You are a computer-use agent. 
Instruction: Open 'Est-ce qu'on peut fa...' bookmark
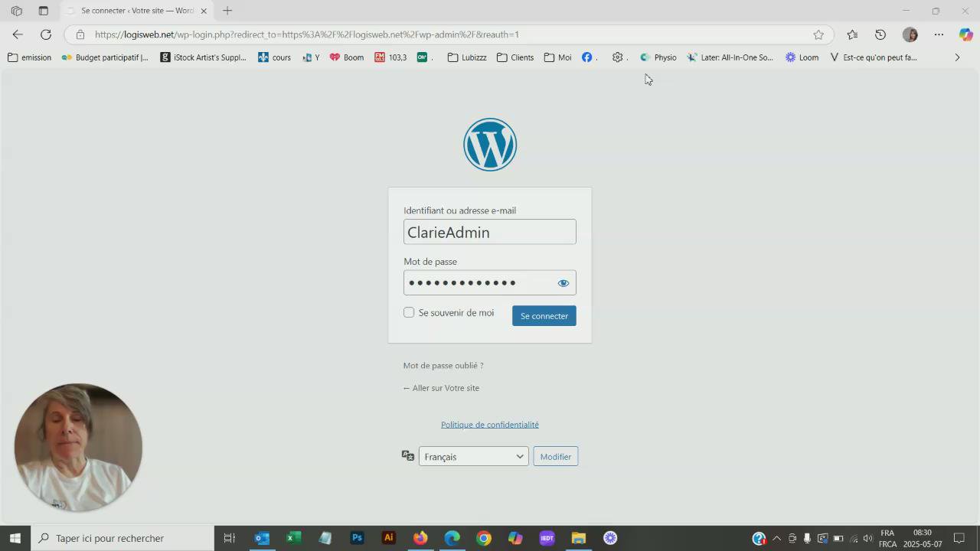point(873,57)
